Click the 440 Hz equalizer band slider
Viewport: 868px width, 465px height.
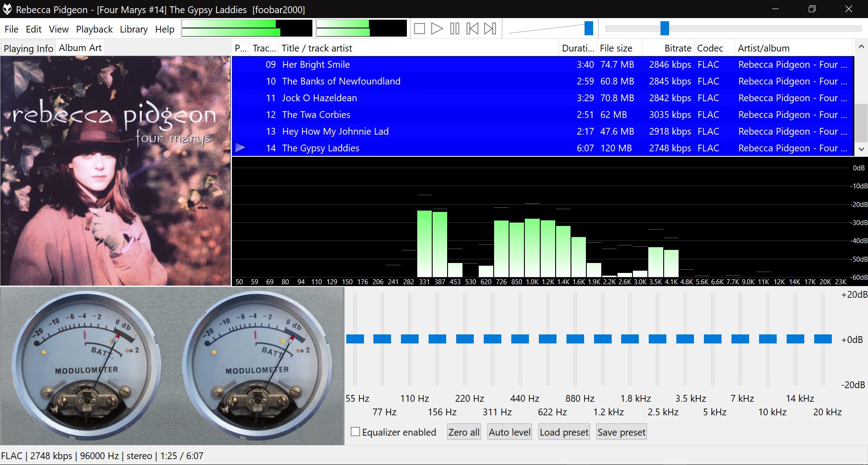[520, 339]
